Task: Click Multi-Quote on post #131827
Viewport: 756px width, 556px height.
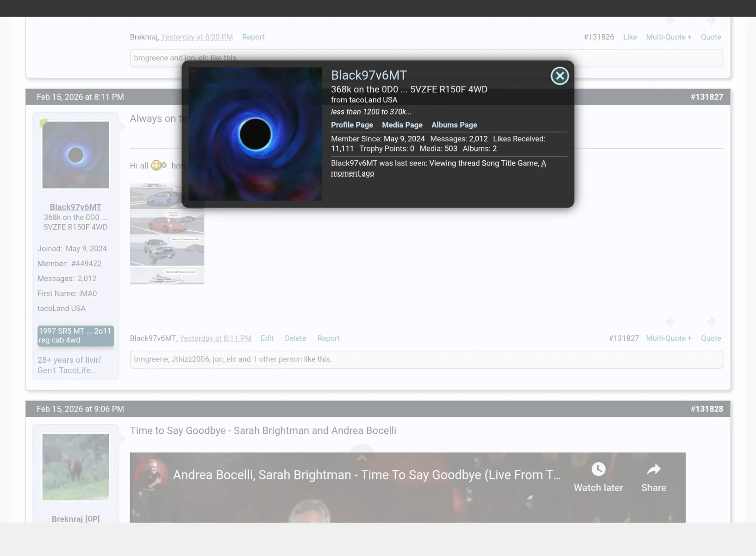Action: click(668, 338)
